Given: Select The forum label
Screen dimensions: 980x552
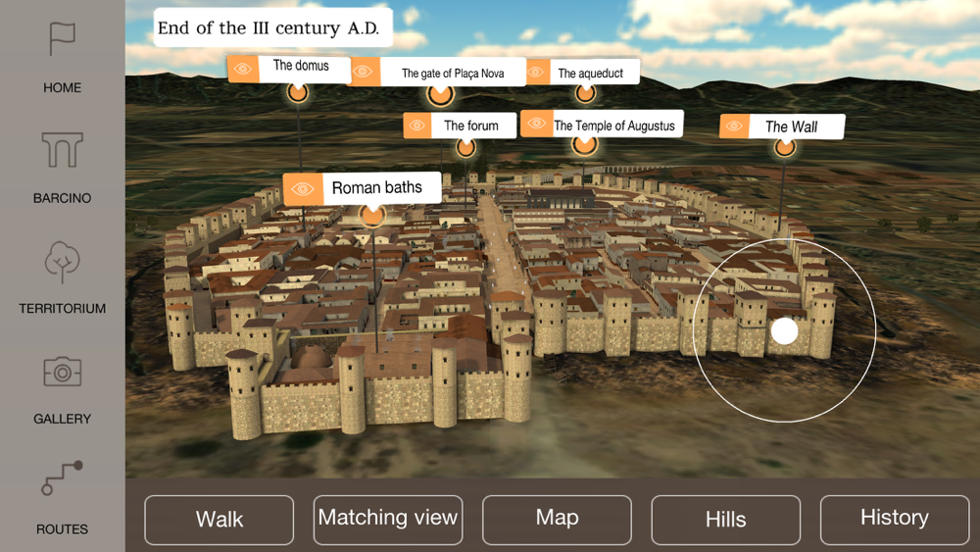Looking at the screenshot, I should tap(471, 125).
